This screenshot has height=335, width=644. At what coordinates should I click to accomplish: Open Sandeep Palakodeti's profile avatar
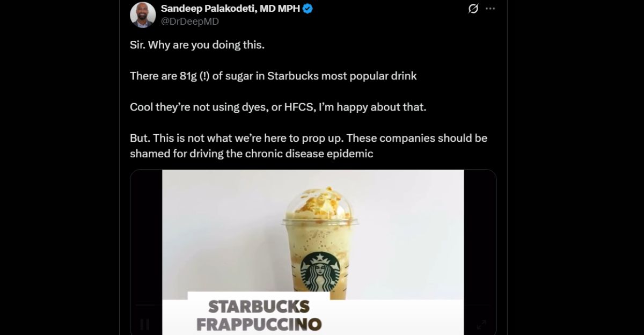143,14
